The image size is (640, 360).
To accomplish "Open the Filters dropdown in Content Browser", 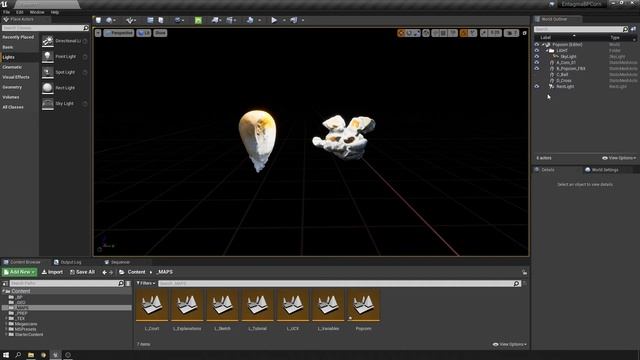I will coord(146,283).
